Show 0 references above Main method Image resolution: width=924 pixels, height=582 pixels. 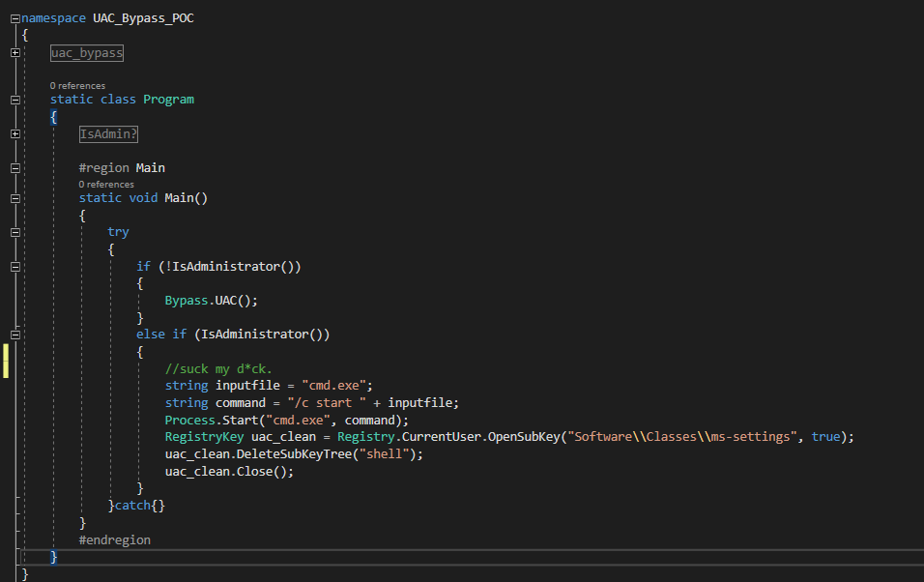[x=106, y=185]
